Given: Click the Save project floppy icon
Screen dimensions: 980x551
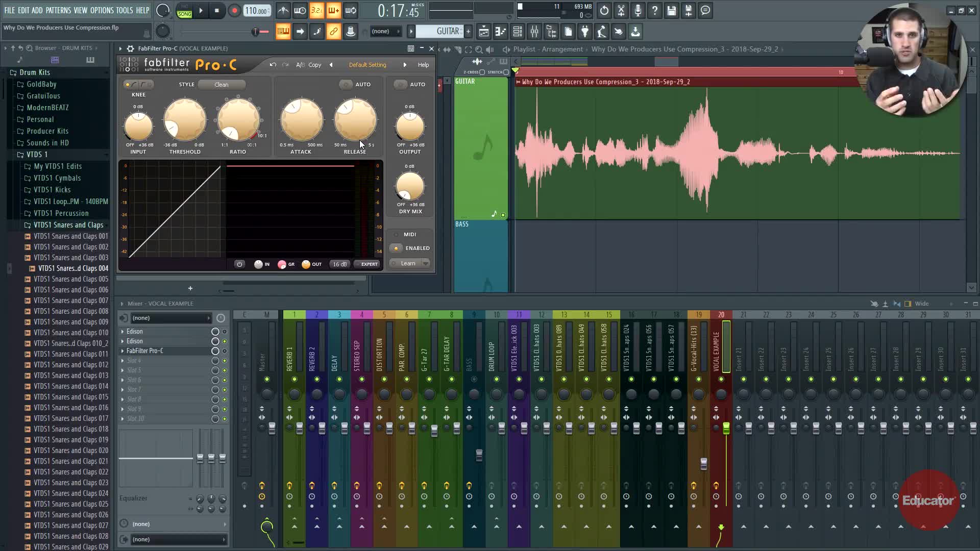Looking at the screenshot, I should click(x=672, y=11).
